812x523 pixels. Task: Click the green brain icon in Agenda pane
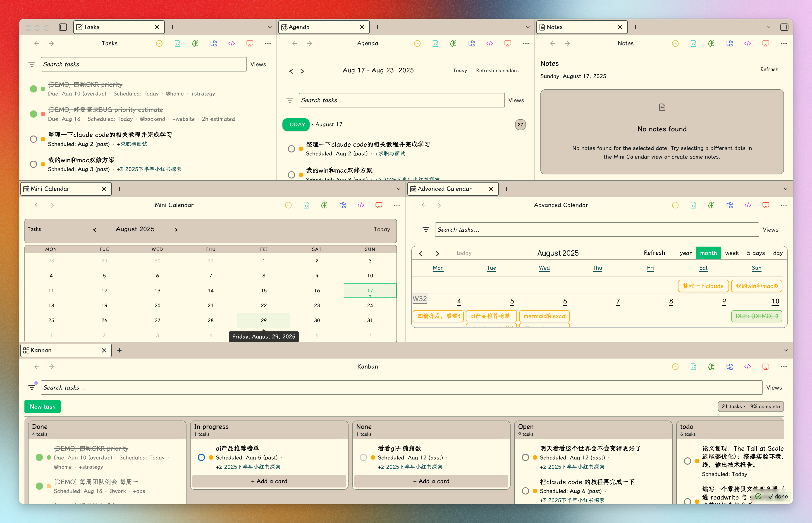pyautogui.click(x=453, y=43)
